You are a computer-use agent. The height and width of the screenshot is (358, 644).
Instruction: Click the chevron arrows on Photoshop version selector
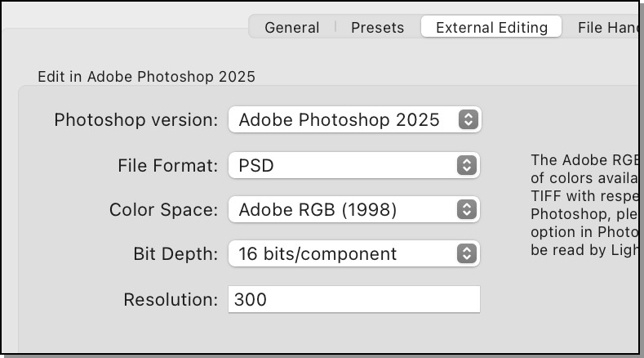tap(467, 119)
